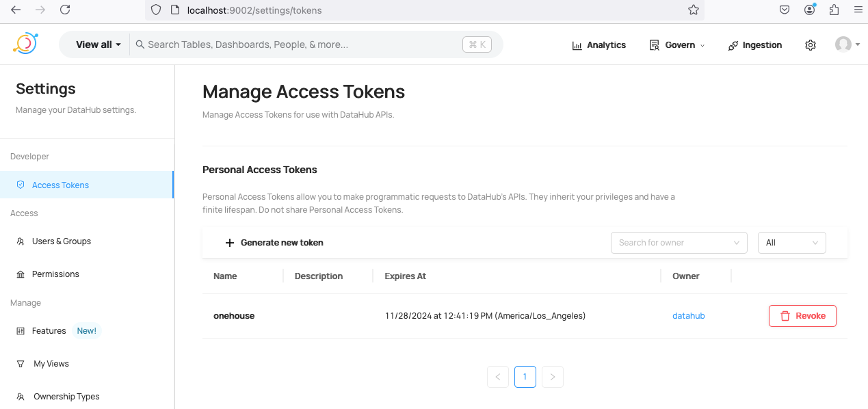Open the browser extensions puzzle icon
This screenshot has width=868, height=409.
click(834, 10)
